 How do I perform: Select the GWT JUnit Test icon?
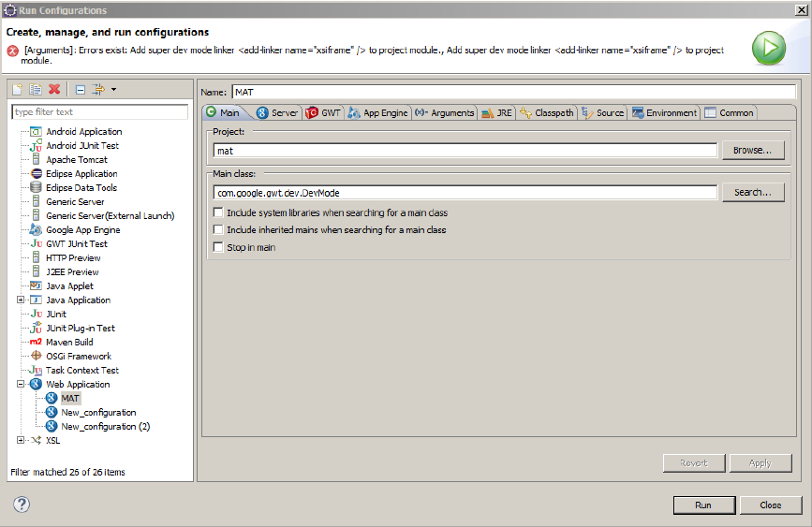pos(37,243)
